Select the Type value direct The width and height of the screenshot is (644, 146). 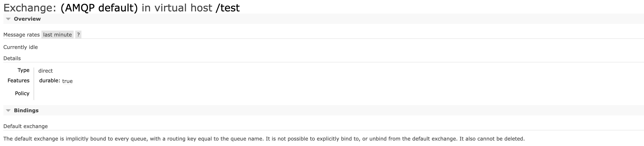[x=46, y=71]
